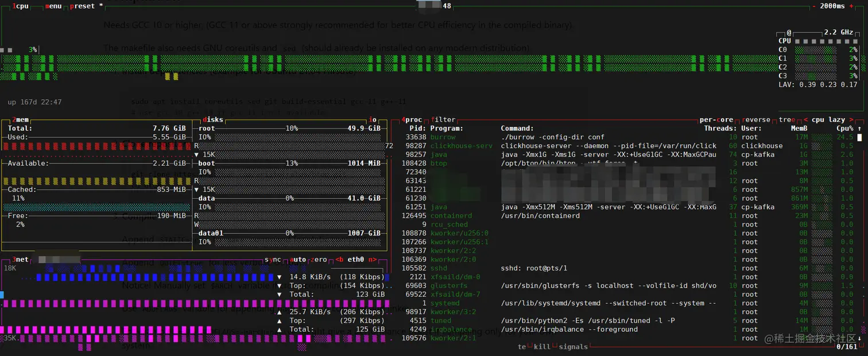Select next network interface with n>
Viewport: 868px width, 356px height.
(x=373, y=259)
